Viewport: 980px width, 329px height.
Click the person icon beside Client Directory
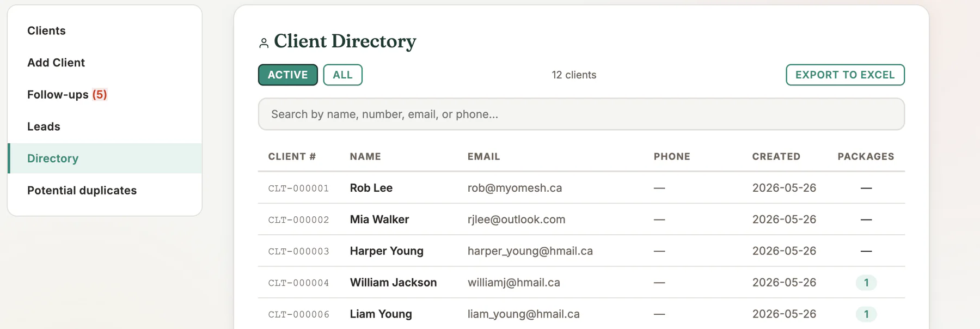(264, 43)
